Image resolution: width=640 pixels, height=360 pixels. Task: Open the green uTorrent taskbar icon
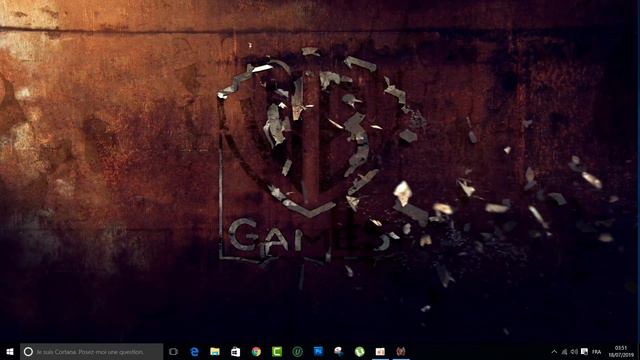pos(359,351)
